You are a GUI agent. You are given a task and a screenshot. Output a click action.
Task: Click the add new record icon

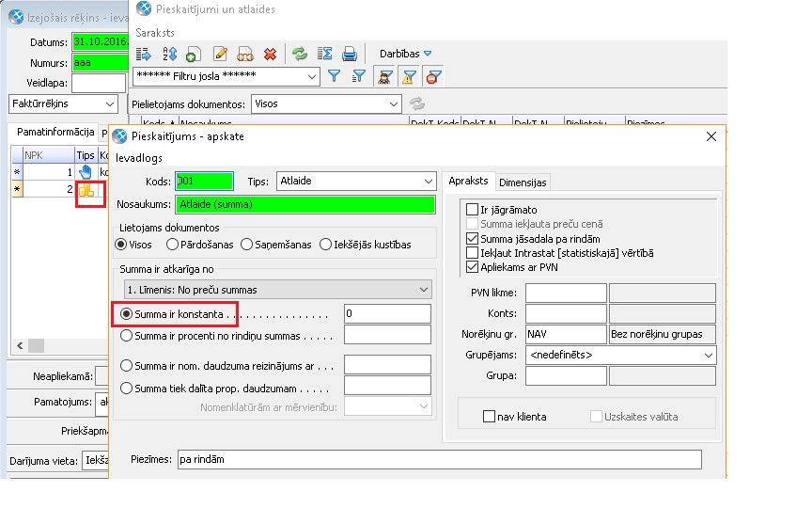coord(194,54)
